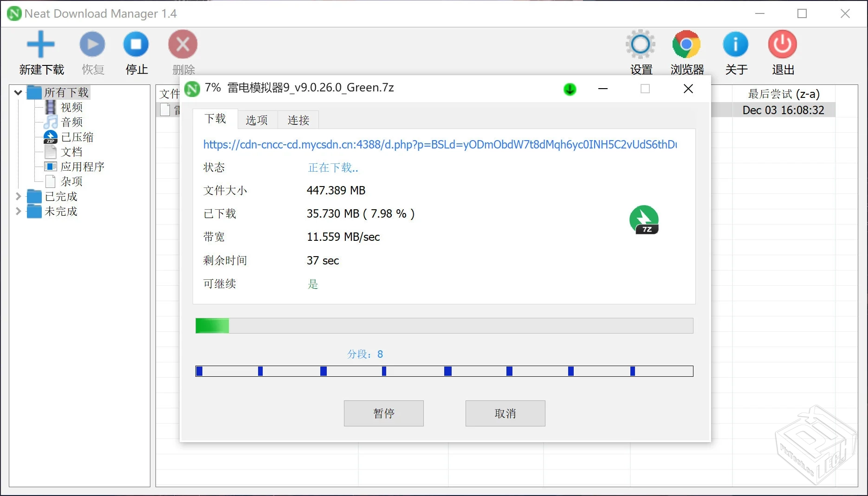The image size is (868, 496).
Task: Click the green download arrow in dialog titlebar
Action: click(x=570, y=89)
